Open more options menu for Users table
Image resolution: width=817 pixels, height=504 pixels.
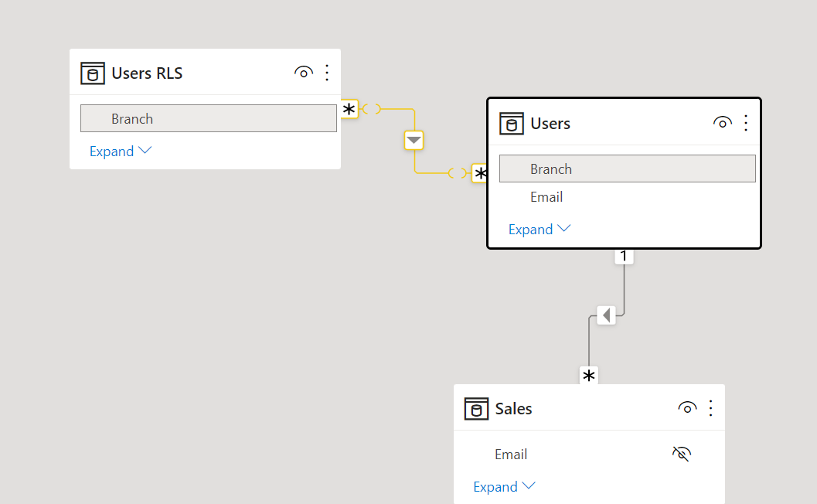(x=746, y=122)
